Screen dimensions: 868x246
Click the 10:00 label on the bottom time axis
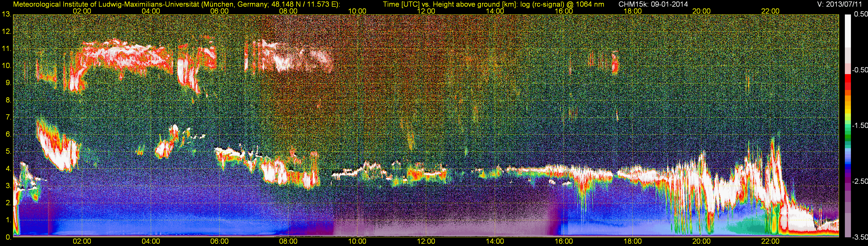(x=357, y=241)
